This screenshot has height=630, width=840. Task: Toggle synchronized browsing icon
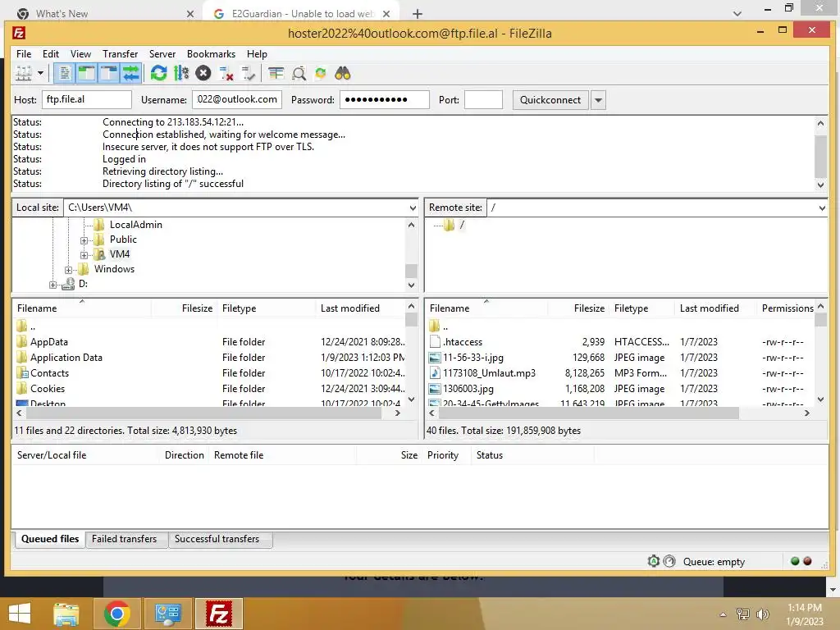point(321,73)
